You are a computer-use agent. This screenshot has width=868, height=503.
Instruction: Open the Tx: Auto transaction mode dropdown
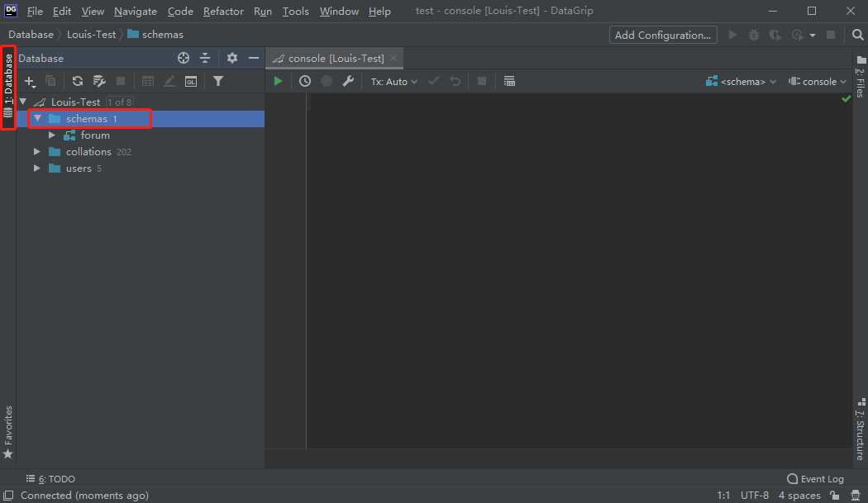pos(394,81)
